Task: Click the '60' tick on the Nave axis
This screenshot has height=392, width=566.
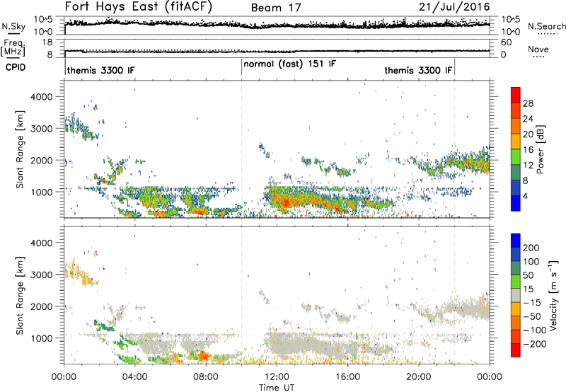Action: coord(506,42)
